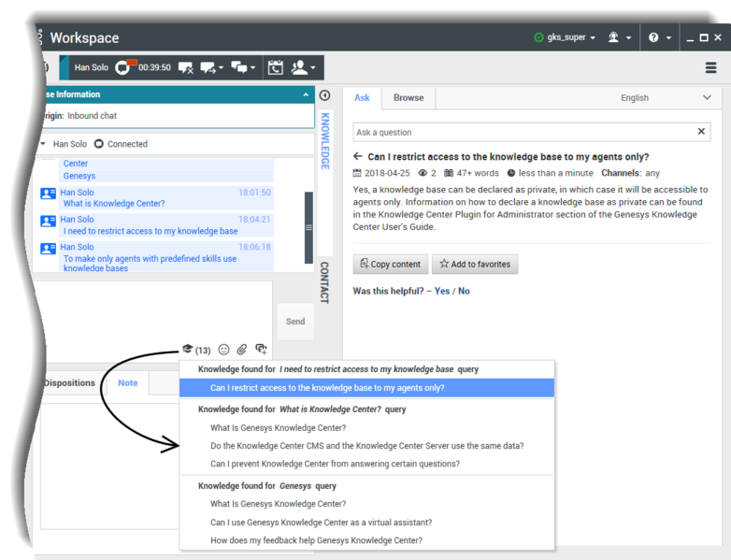Click the paperclip attachment icon
The image size is (731, 560).
point(242,350)
